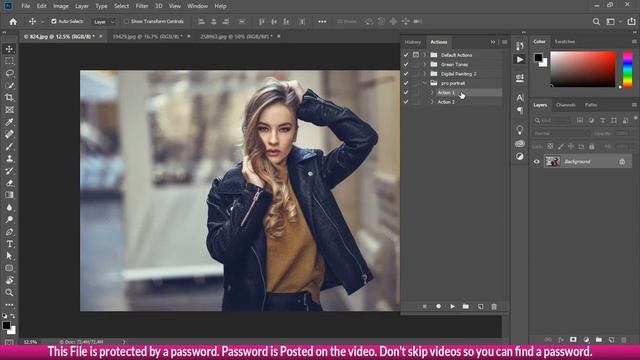Screen dimensions: 640x360
Task: Toggle the Digital Painting 2 set checkmark
Action: click(406, 74)
